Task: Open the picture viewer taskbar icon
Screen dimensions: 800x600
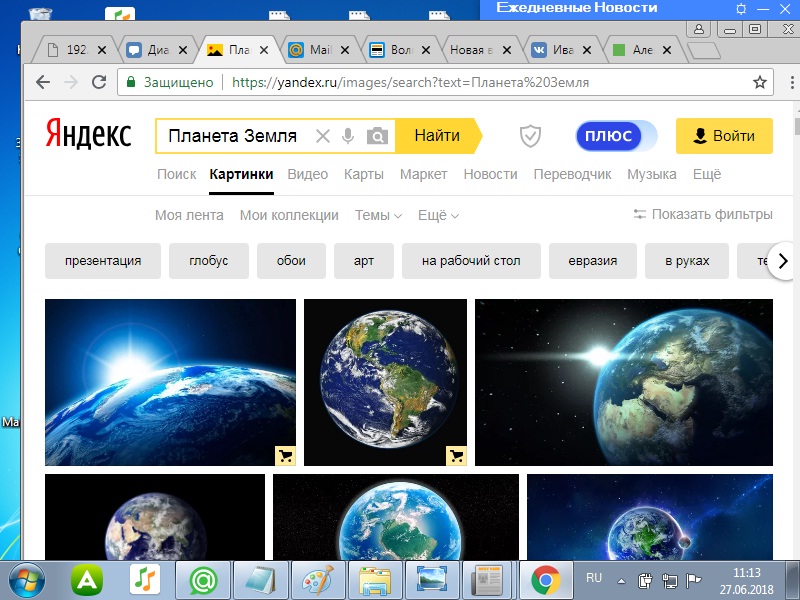Action: 432,581
